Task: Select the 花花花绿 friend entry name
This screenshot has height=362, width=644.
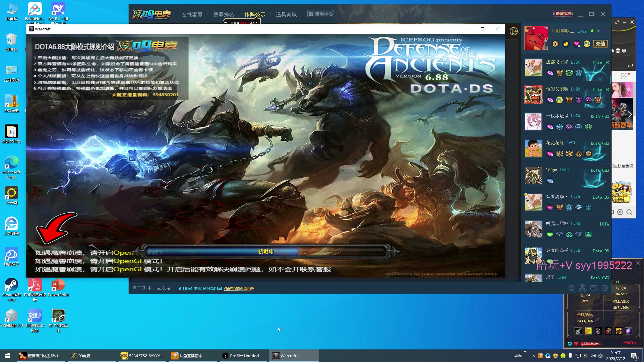Action: point(555,143)
